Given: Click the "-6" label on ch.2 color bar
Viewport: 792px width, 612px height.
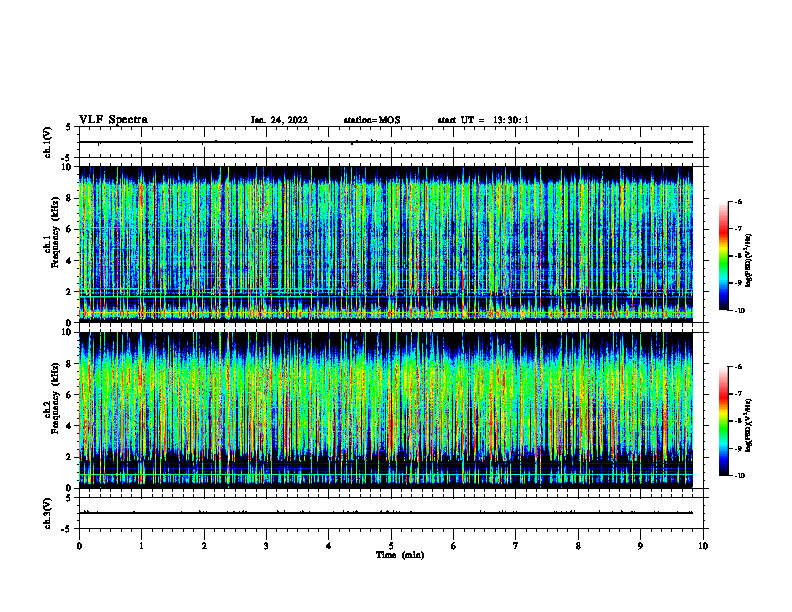Looking at the screenshot, I should 738,367.
